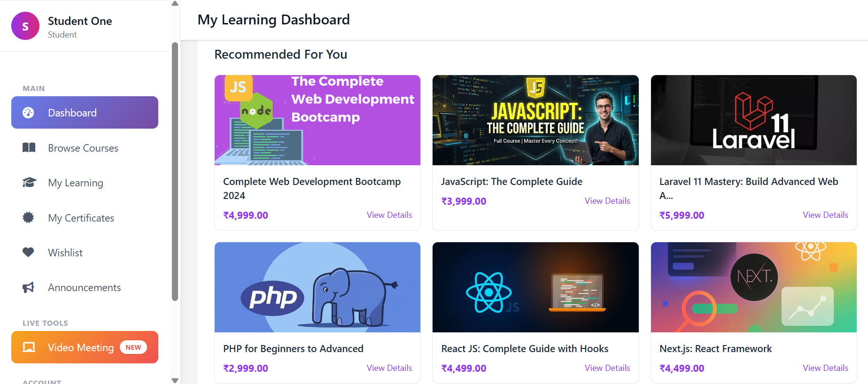Image resolution: width=868 pixels, height=384 pixels.
Task: Open the Web Development Bootcamp thumbnail
Action: [x=318, y=120]
